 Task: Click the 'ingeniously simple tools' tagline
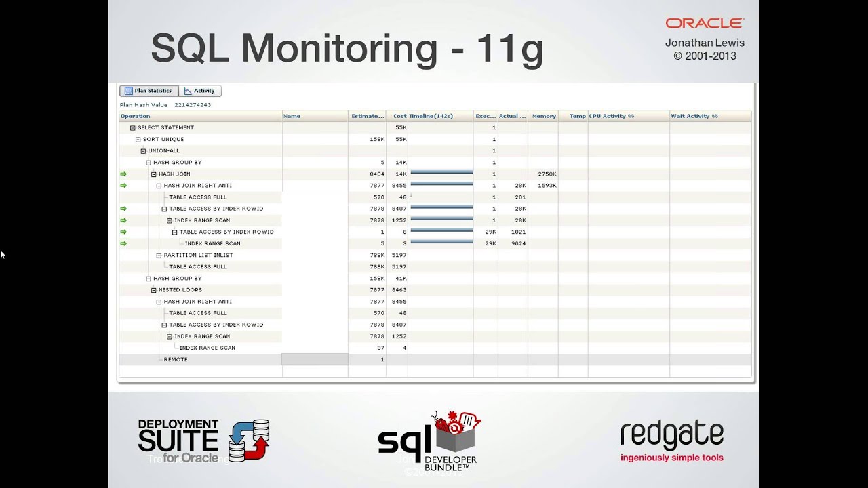tap(672, 457)
